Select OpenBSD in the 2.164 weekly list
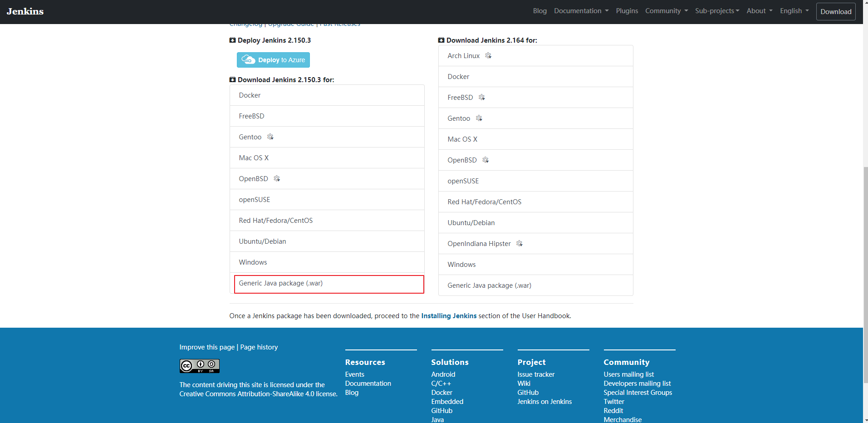This screenshot has height=423, width=868. [536, 160]
